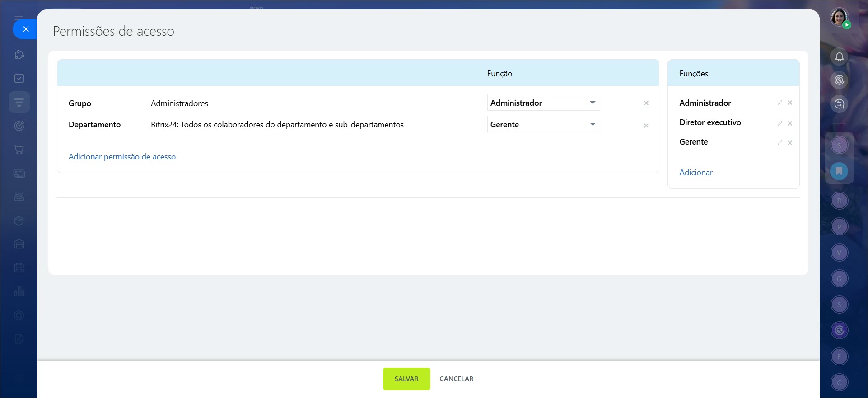This screenshot has height=398, width=868.
Task: Open the Tasks checkmark icon in sidebar
Action: click(19, 79)
